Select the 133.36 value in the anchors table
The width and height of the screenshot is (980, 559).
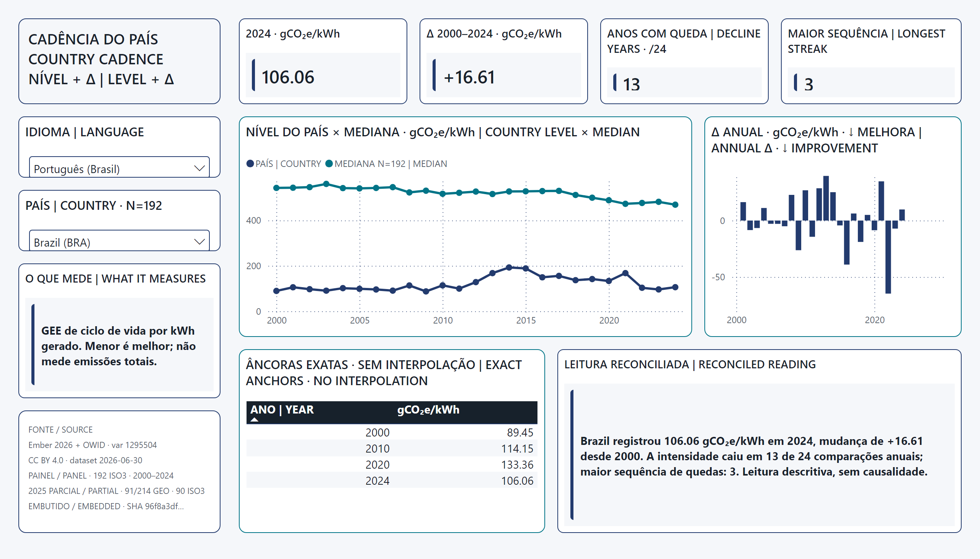(517, 465)
